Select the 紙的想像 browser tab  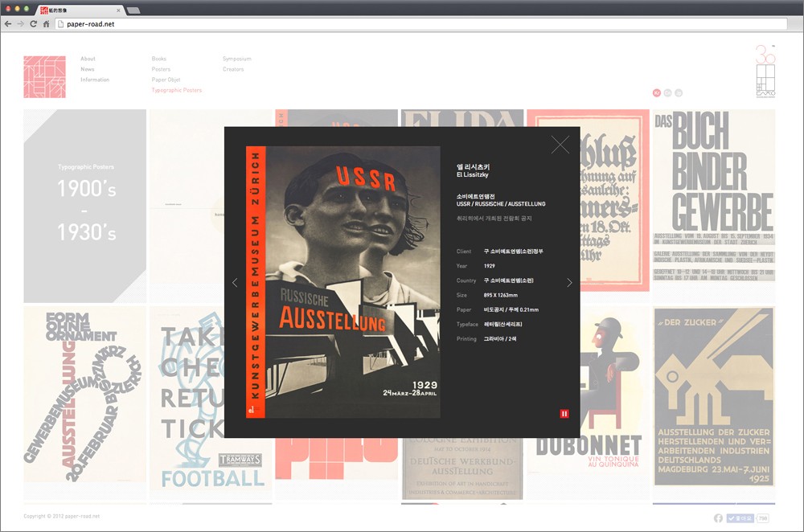(80, 10)
